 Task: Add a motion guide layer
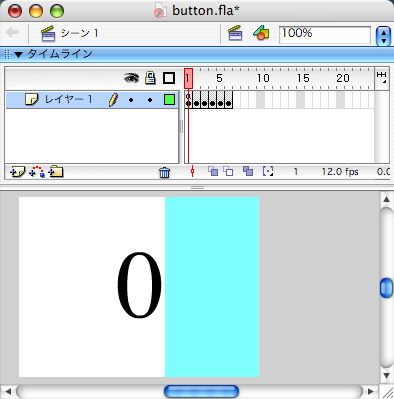click(37, 172)
